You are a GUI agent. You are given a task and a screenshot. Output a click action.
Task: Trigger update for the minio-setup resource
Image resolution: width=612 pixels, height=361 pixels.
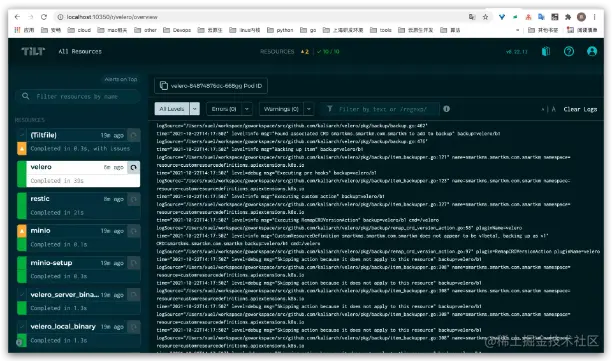[133, 263]
